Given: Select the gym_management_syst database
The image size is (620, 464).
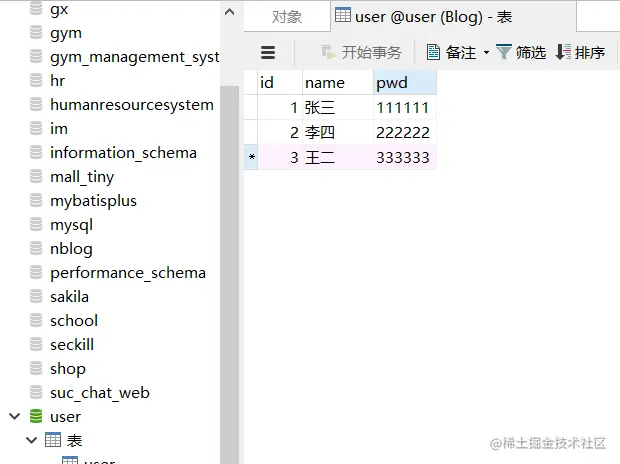Looking at the screenshot, I should coord(134,57).
